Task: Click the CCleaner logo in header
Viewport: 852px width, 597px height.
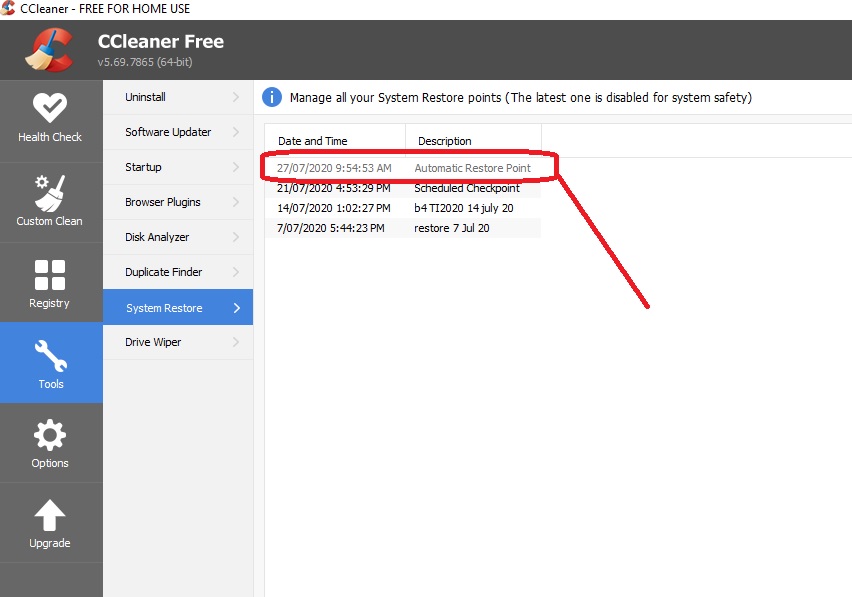Action: [x=49, y=50]
